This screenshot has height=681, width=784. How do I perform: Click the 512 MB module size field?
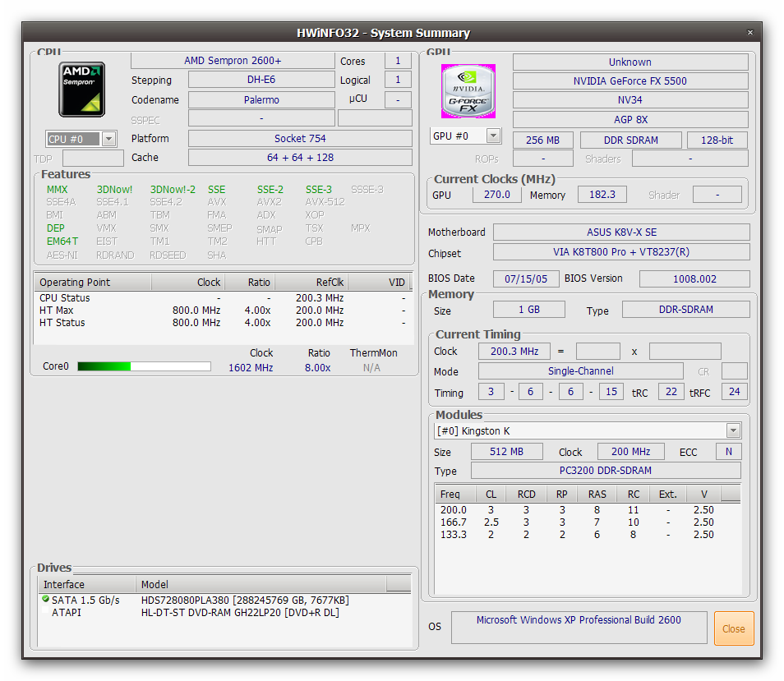point(506,452)
